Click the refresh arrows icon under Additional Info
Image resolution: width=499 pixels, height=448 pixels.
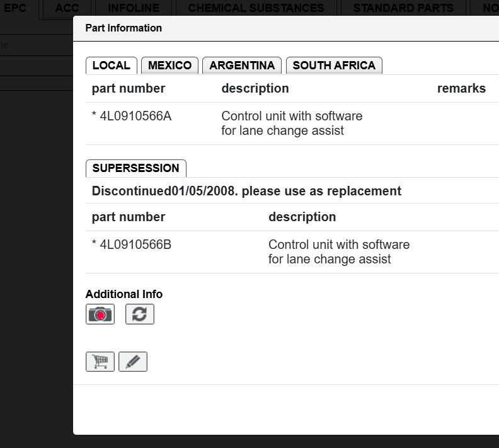[140, 314]
